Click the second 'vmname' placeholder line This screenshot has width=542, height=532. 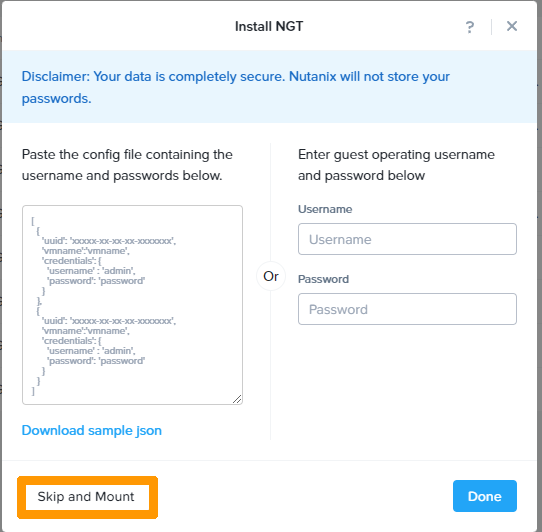click(x=85, y=331)
